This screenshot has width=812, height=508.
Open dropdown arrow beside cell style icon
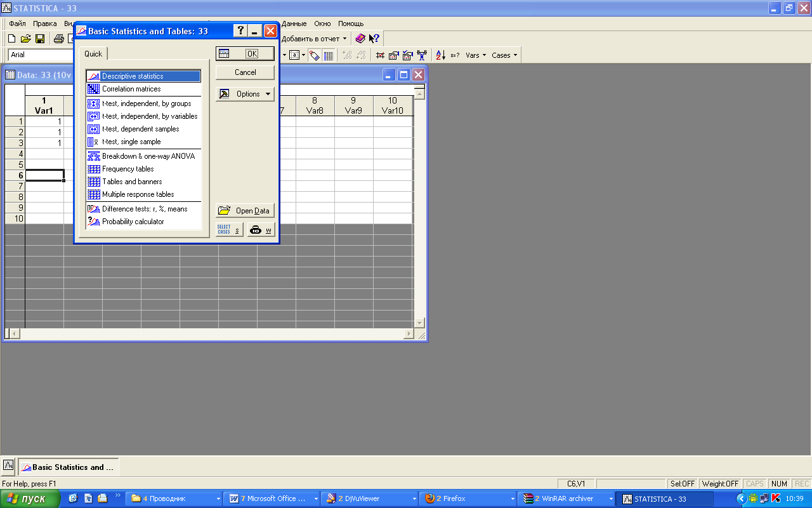[304, 55]
